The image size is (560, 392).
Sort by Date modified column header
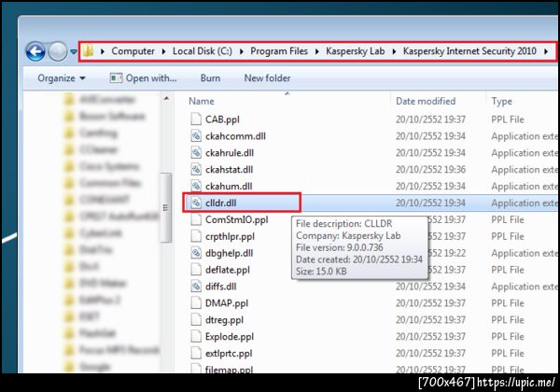click(426, 101)
